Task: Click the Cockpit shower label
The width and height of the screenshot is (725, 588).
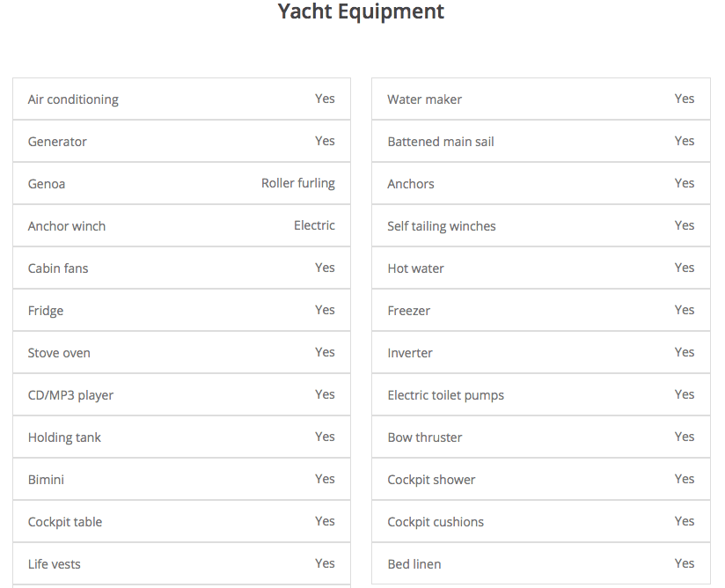Action: pyautogui.click(x=431, y=480)
